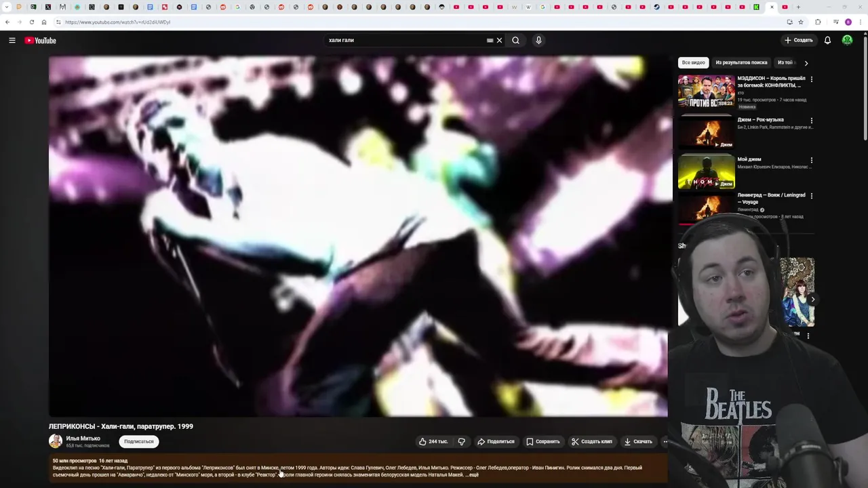The width and height of the screenshot is (868, 488).
Task: Click the magnifier search button
Action: coord(515,40)
